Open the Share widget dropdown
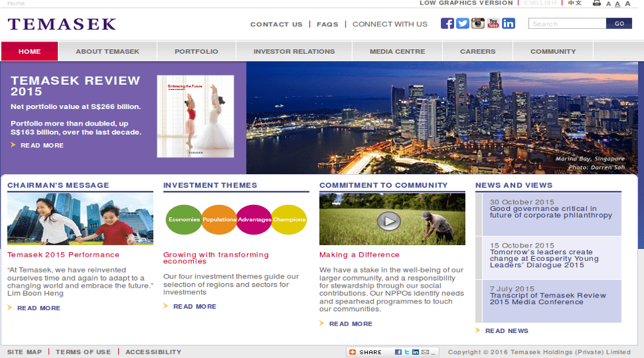The height and width of the screenshot is (358, 644). pos(366,352)
